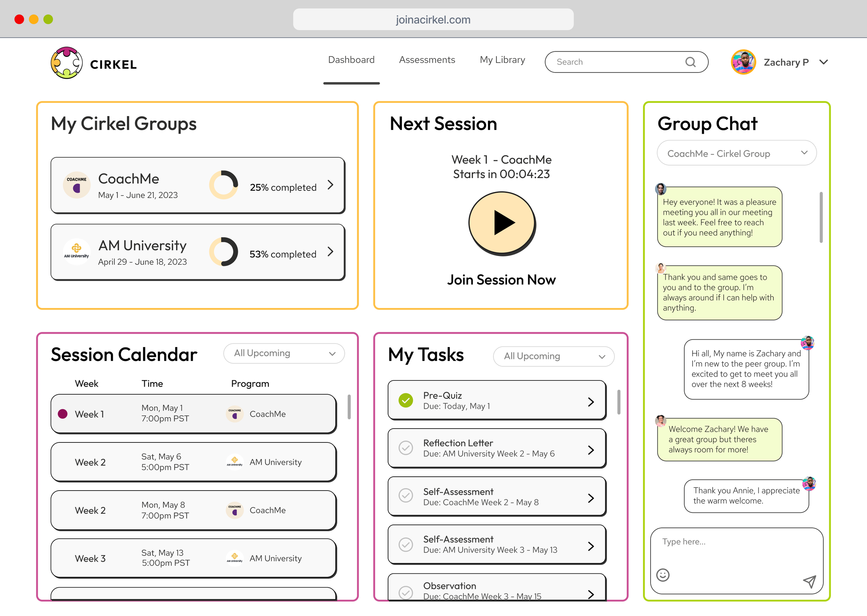Expand the Session Calendar All Upcoming dropdown
Viewport: 867px width, 616px height.
pyautogui.click(x=284, y=353)
